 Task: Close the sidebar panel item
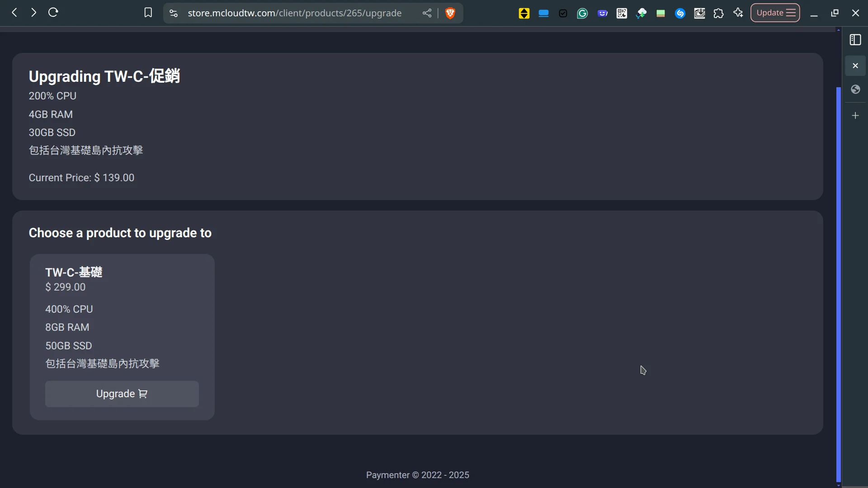click(855, 66)
